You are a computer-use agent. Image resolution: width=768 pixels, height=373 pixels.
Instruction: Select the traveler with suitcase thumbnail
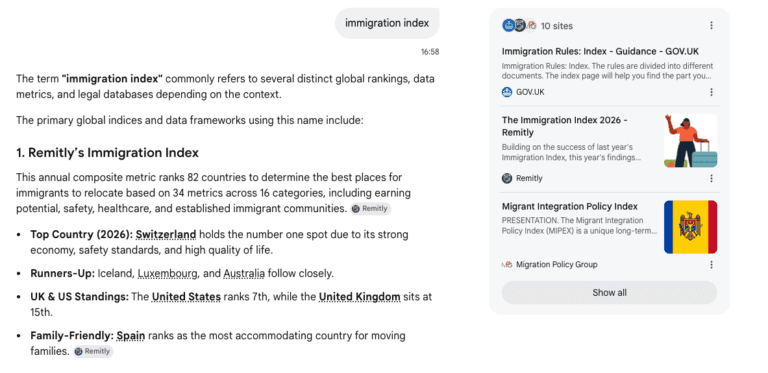[691, 141]
